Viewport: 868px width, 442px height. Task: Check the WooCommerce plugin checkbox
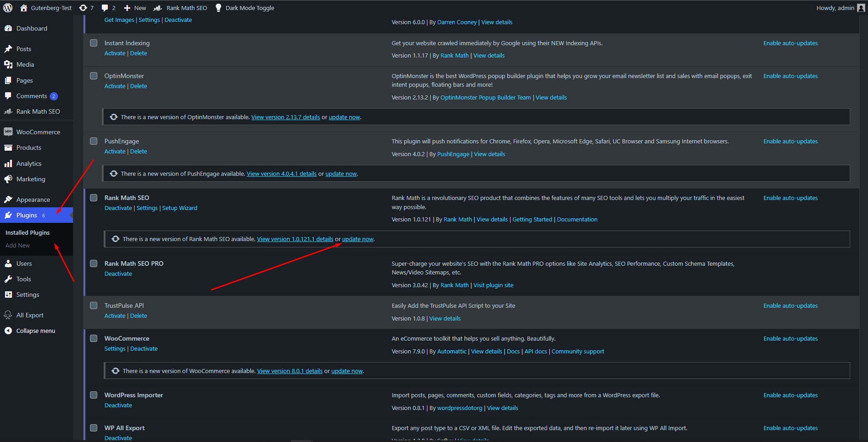click(x=94, y=338)
